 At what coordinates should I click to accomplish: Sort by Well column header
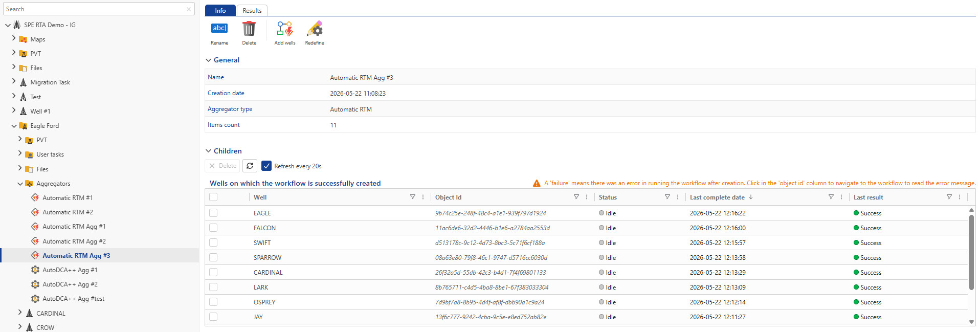tap(260, 197)
